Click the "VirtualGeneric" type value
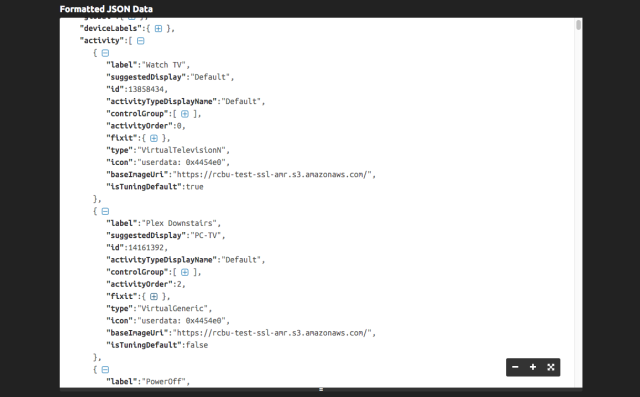This screenshot has height=397, width=640. click(173, 308)
